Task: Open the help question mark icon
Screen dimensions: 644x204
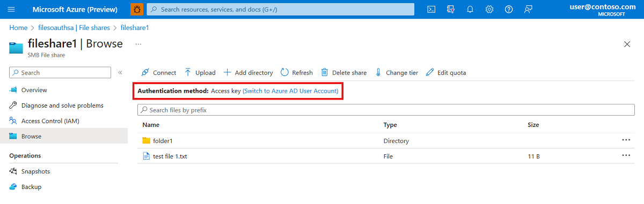Action: tap(509, 10)
